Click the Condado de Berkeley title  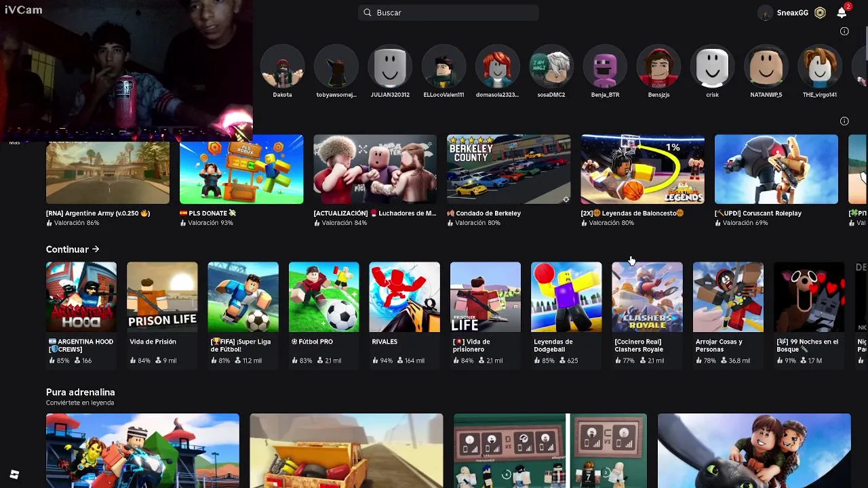[x=484, y=213]
